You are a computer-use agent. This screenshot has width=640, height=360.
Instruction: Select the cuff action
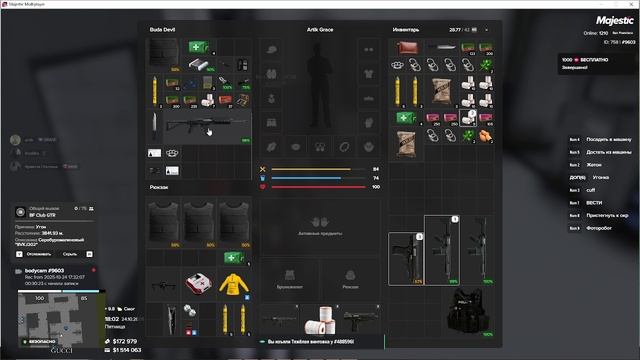pos(591,190)
